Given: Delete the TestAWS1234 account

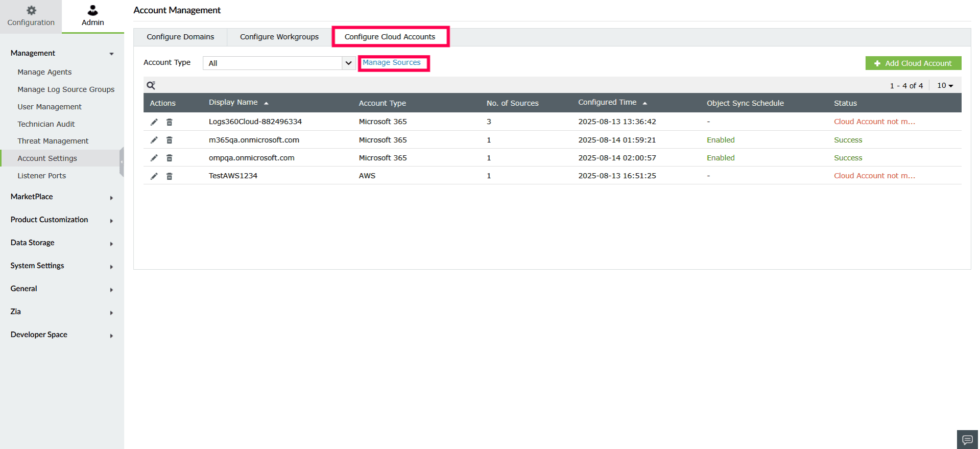Looking at the screenshot, I should point(170,176).
